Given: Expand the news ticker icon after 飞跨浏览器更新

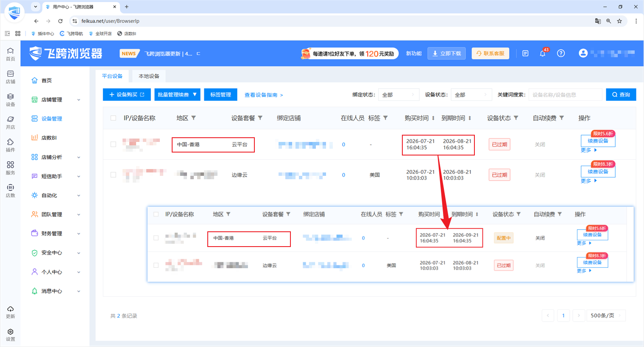Looking at the screenshot, I should click(198, 54).
